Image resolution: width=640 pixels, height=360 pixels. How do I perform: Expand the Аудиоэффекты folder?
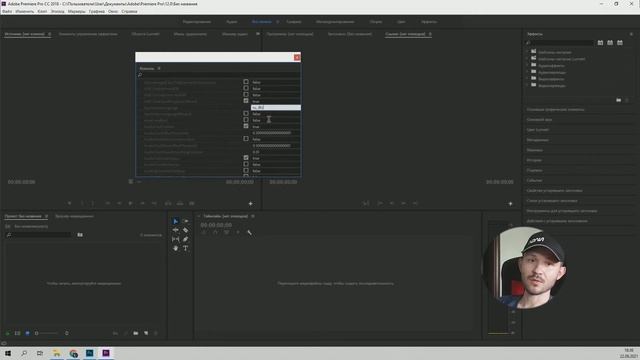(527, 65)
